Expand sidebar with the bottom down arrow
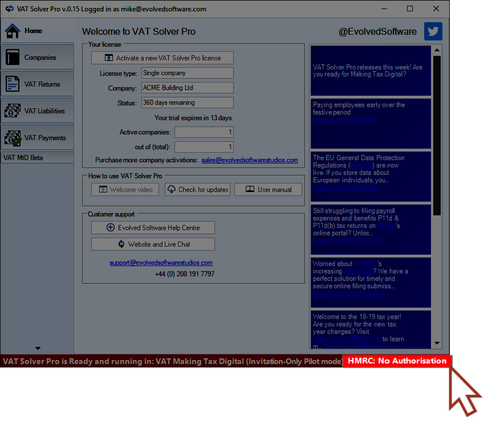This screenshot has height=421, width=504. (x=38, y=348)
